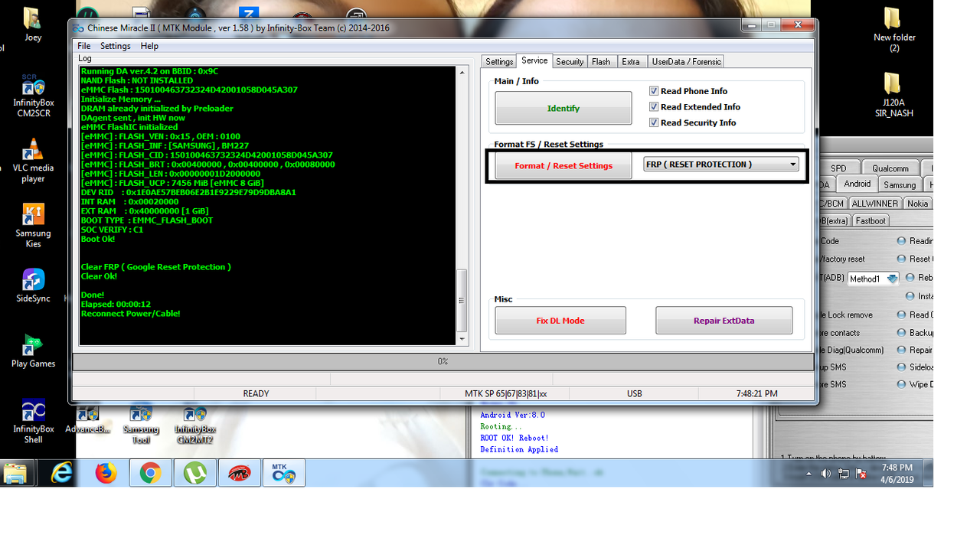Switch to the Extra tab

pyautogui.click(x=631, y=62)
